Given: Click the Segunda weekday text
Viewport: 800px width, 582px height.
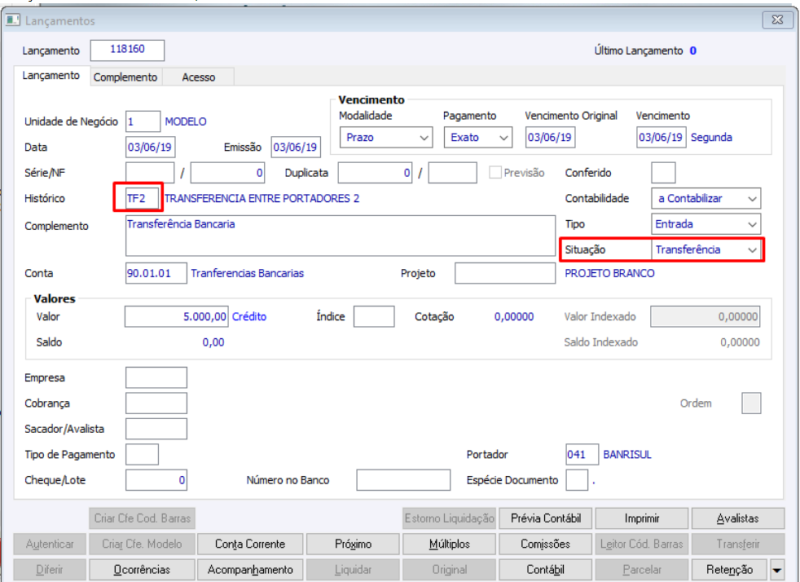Looking at the screenshot, I should [711, 137].
